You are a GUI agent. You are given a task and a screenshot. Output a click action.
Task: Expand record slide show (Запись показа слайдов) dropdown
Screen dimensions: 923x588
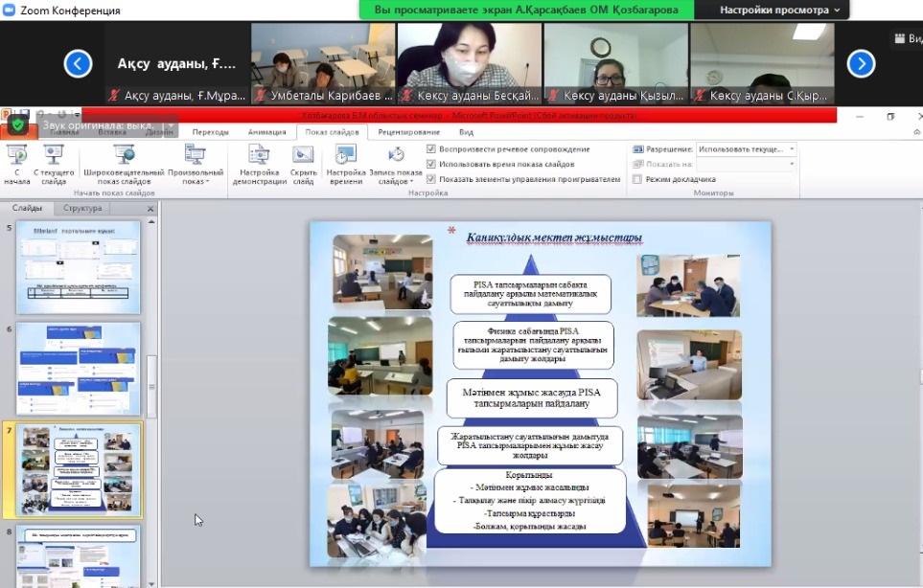point(396,165)
